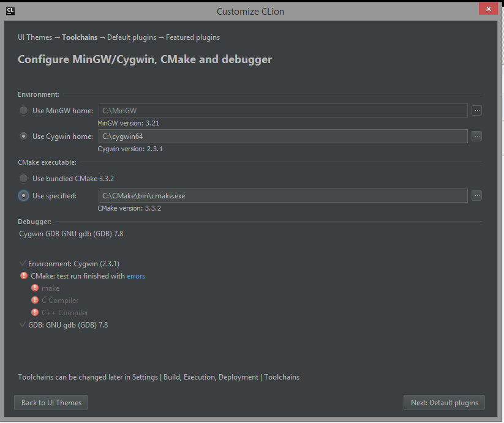This screenshot has height=423, width=504.
Task: Open the errors link in CMake test result
Action: [x=136, y=276]
